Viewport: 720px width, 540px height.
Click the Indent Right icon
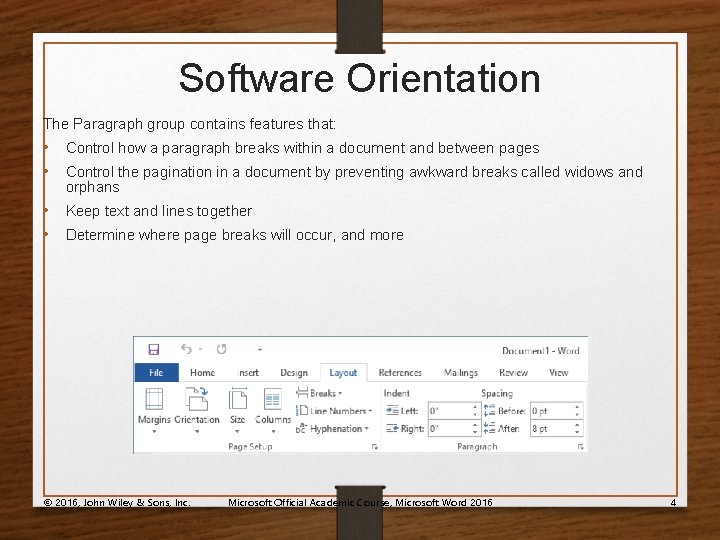pos(392,428)
